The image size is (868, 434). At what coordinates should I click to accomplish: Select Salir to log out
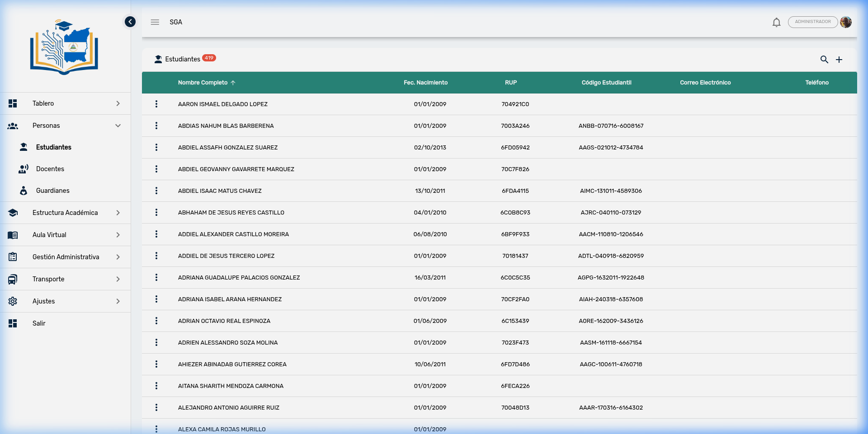(39, 323)
